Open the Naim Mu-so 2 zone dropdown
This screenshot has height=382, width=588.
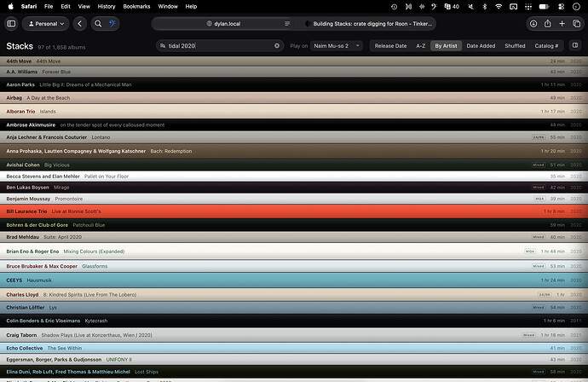337,46
